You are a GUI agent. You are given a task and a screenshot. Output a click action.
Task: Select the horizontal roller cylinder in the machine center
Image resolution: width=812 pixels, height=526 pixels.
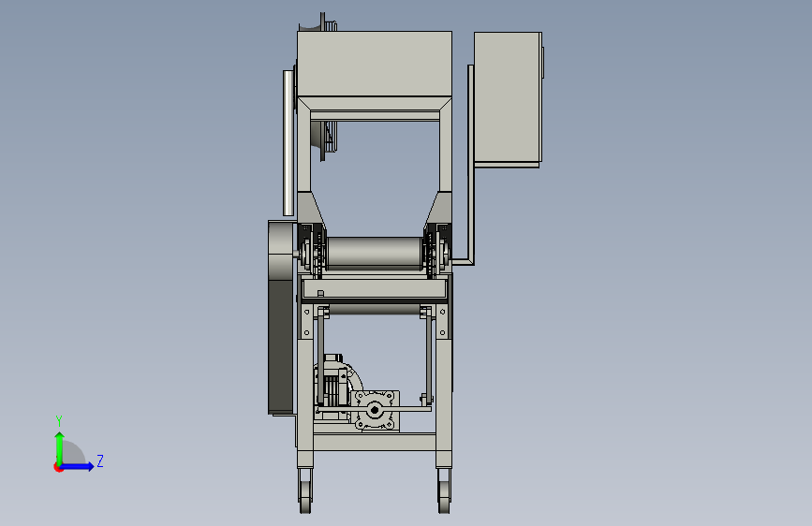[374, 253]
